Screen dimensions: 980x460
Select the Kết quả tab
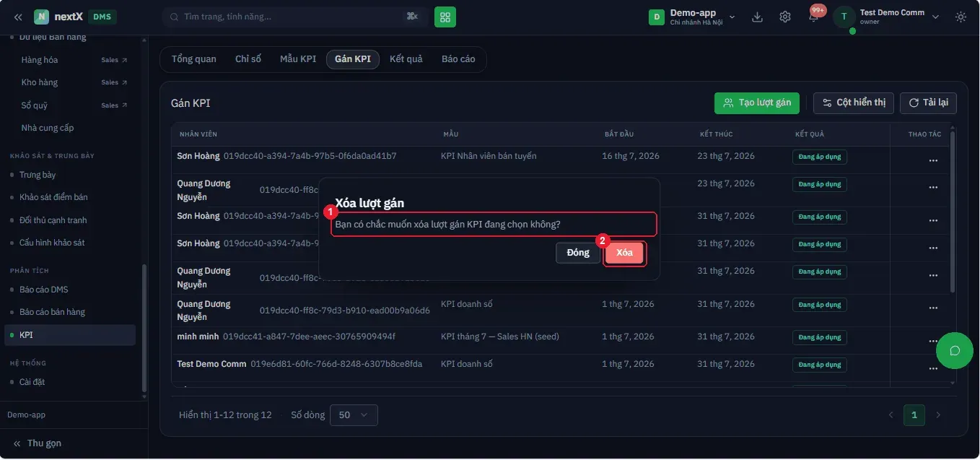point(406,59)
